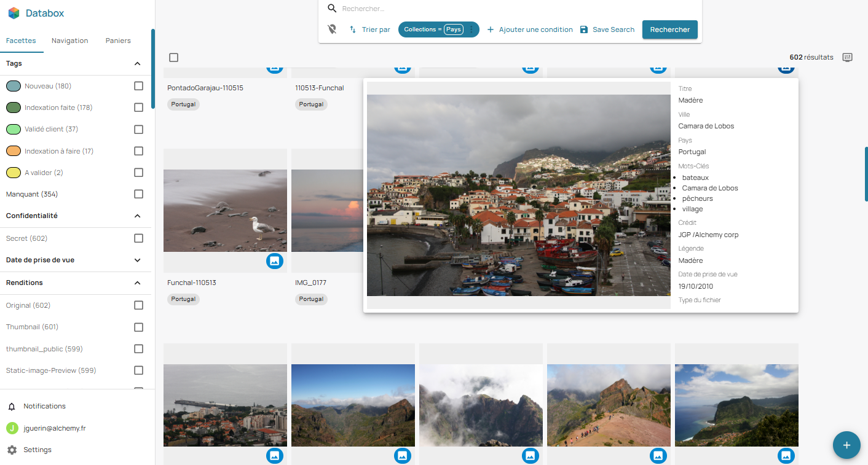This screenshot has height=465, width=868.
Task: Click the image preview icon on Funchal-110513 thumbnail
Action: point(275,261)
